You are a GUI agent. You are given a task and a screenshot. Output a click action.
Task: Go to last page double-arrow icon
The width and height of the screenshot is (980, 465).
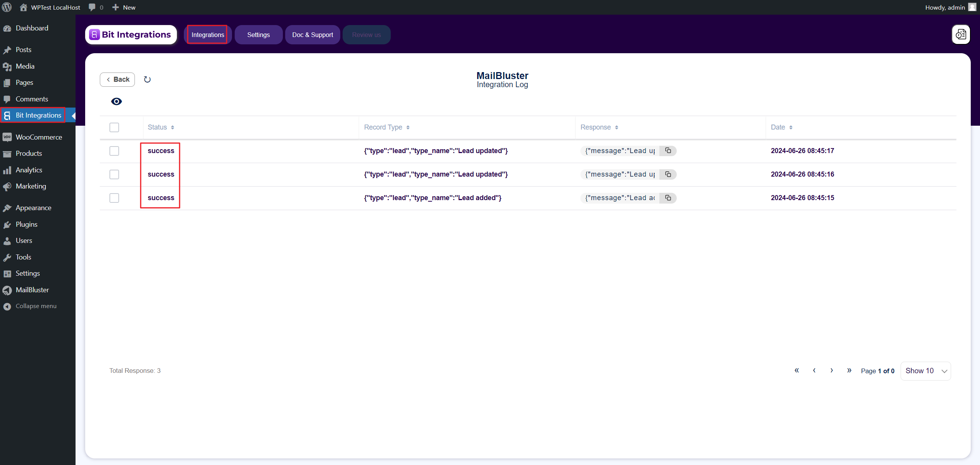(849, 371)
